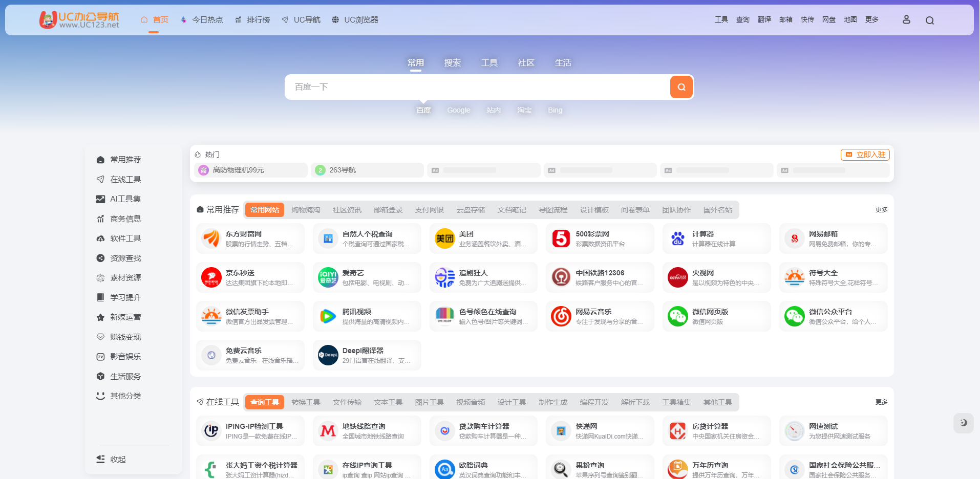Screen dimensions: 980x479
Task: Select Google as the search engine
Action: 458,110
